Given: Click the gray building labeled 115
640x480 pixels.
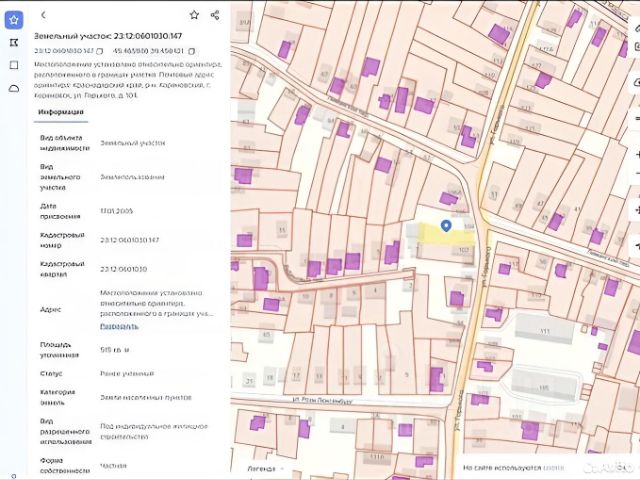Looking at the screenshot, I should pyautogui.click(x=544, y=385).
